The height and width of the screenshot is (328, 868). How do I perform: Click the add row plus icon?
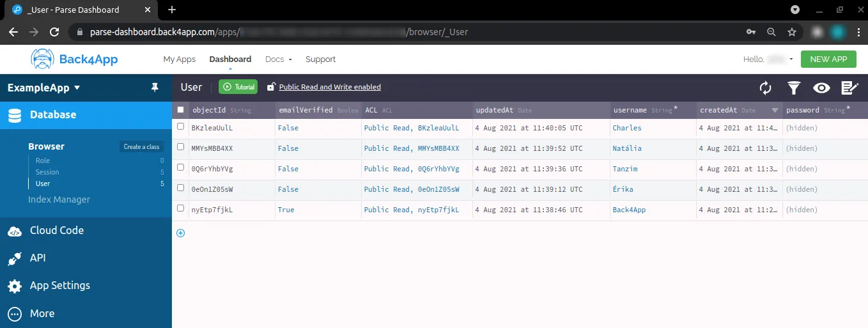click(180, 233)
